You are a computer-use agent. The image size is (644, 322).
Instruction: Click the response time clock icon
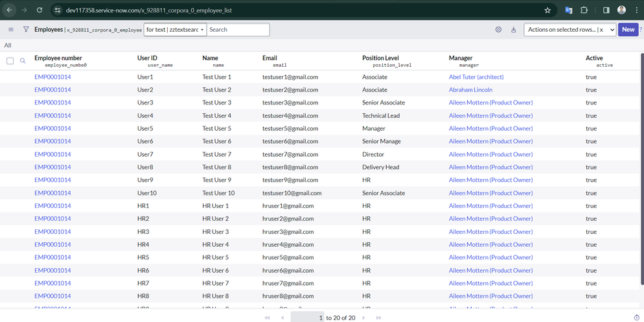coord(637,317)
